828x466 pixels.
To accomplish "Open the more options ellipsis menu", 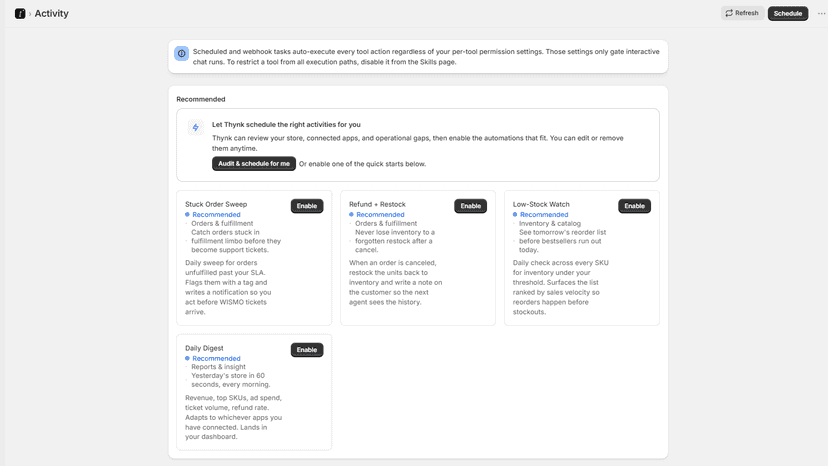I will coord(821,14).
